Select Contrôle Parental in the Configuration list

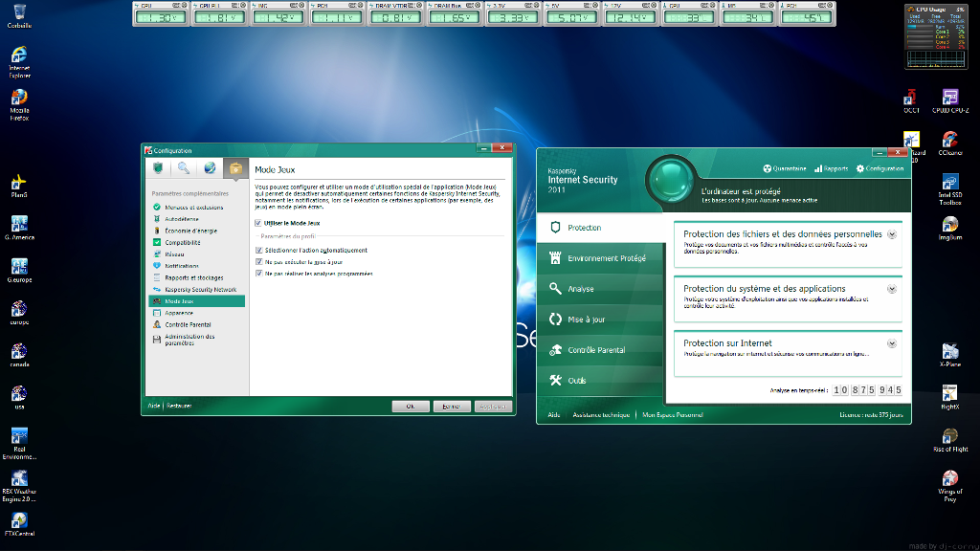[197, 325]
